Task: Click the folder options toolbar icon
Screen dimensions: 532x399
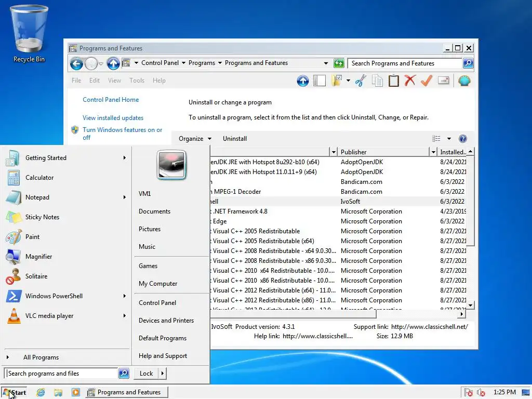Action: click(337, 81)
